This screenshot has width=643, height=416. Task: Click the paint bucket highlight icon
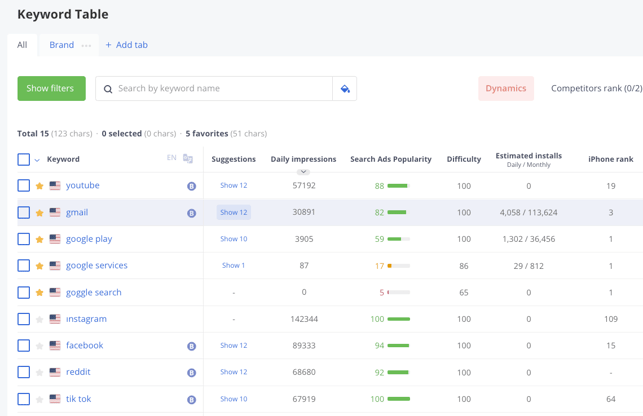pos(345,89)
